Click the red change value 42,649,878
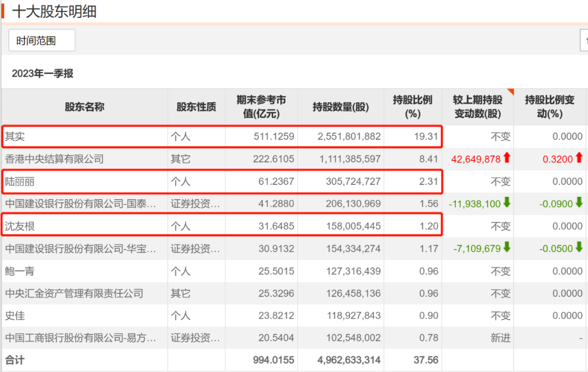This screenshot has height=372, width=588. click(476, 159)
